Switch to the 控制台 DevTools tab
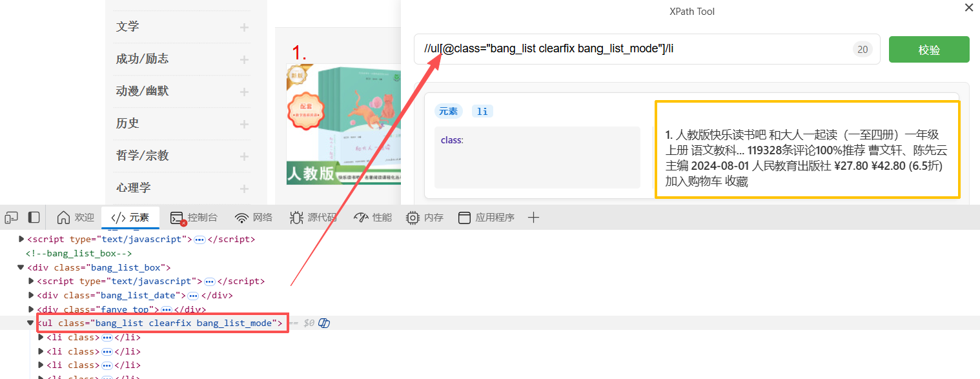Screen dimensions: 980x379 point(194,218)
